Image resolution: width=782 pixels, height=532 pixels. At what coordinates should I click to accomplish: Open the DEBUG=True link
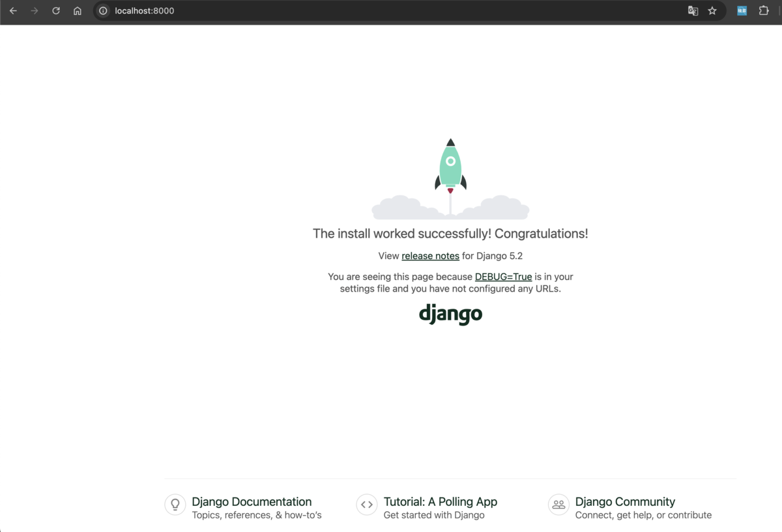point(503,277)
